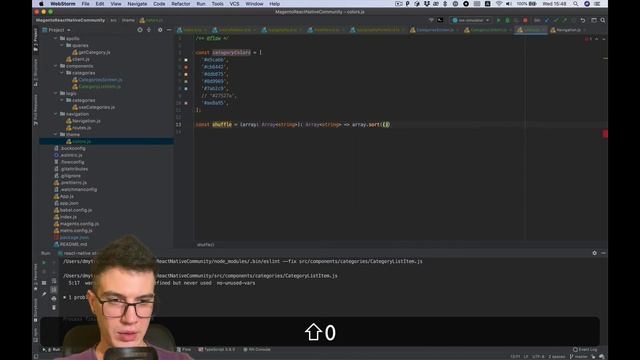Click the red error stripe marker
This screenshot has width=640, height=360.
[605, 134]
